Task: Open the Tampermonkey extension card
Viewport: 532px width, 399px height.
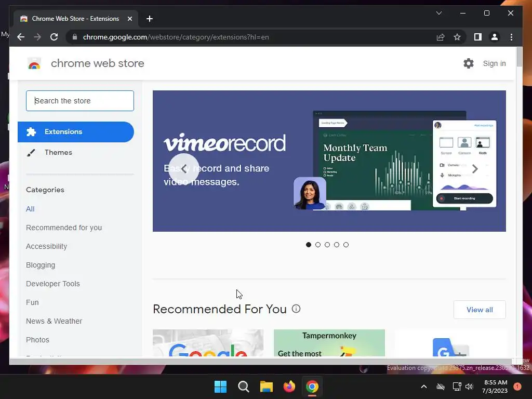Action: (329, 343)
